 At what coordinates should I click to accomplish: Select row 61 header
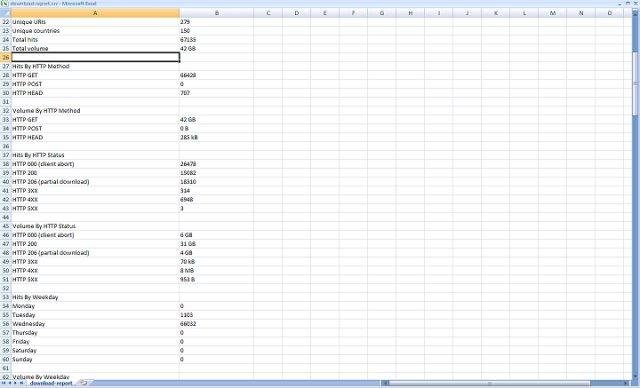[x=6, y=368]
